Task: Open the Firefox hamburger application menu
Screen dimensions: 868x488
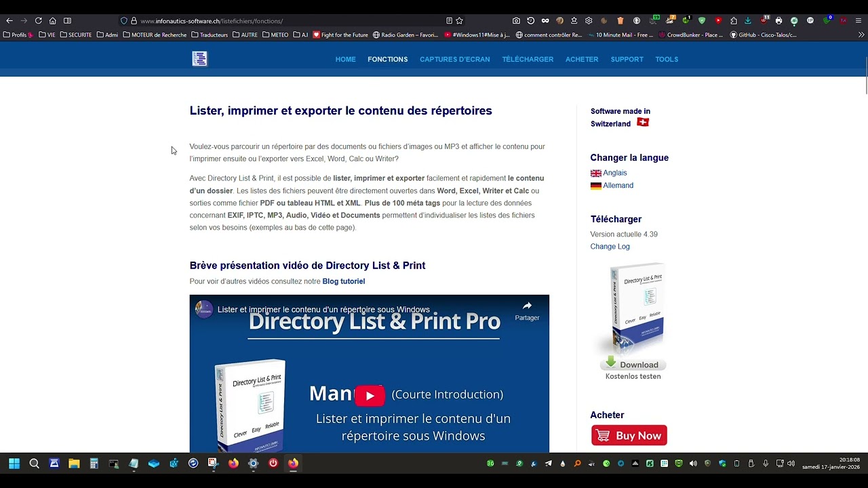Action: [859, 21]
